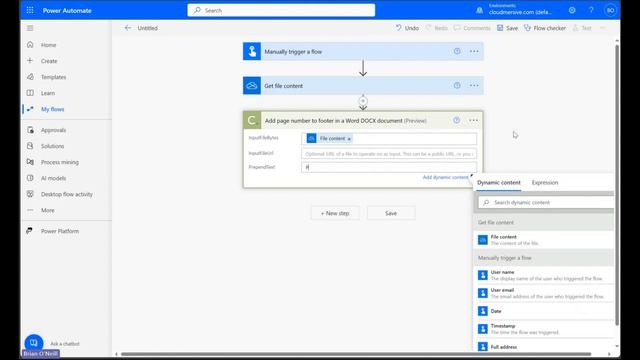This screenshot has width=640, height=360.
Task: Click Save in the top toolbar
Action: [x=507, y=28]
